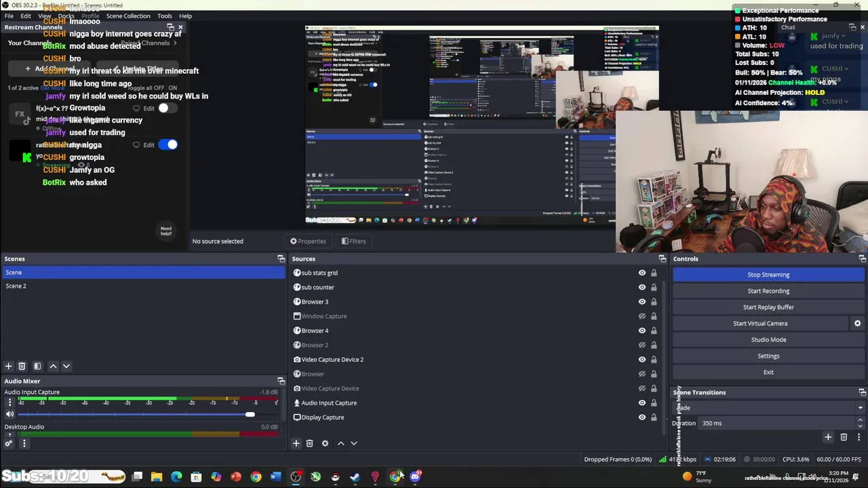Image resolution: width=868 pixels, height=488 pixels.
Task: Toggle the enabled Restream channel switch
Action: (168, 144)
